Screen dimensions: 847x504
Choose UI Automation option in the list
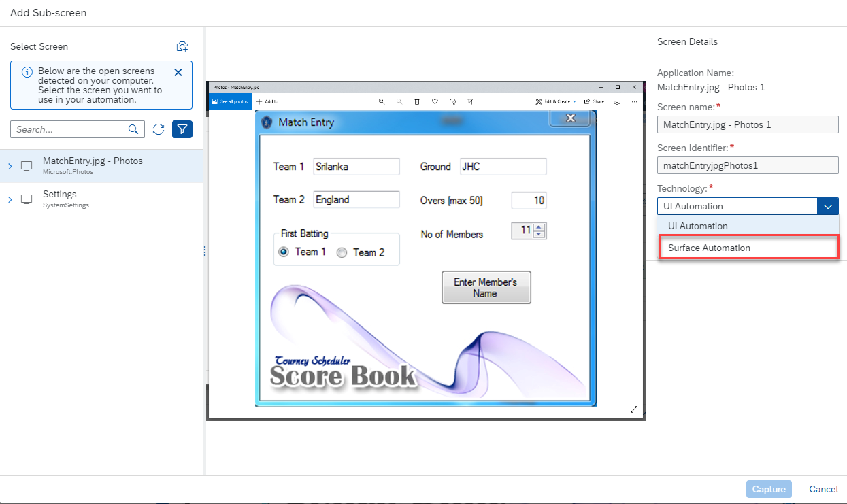698,226
